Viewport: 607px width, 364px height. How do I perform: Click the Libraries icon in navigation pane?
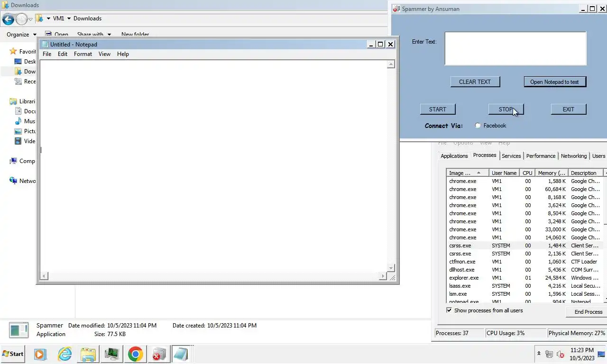13,101
